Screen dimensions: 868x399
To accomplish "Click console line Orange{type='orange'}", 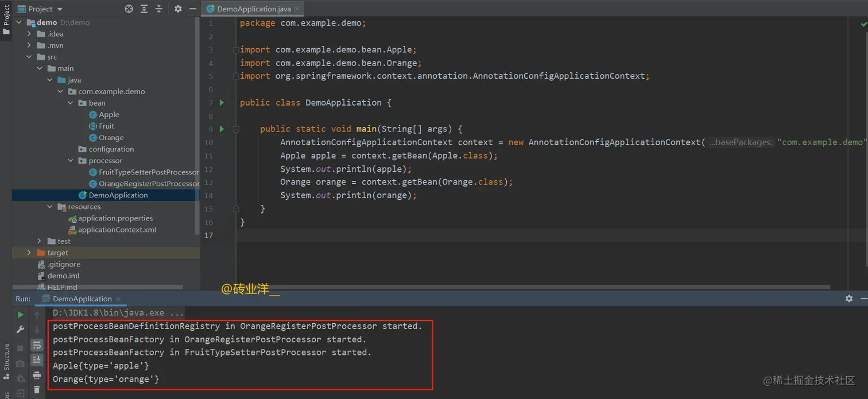I will (x=106, y=379).
